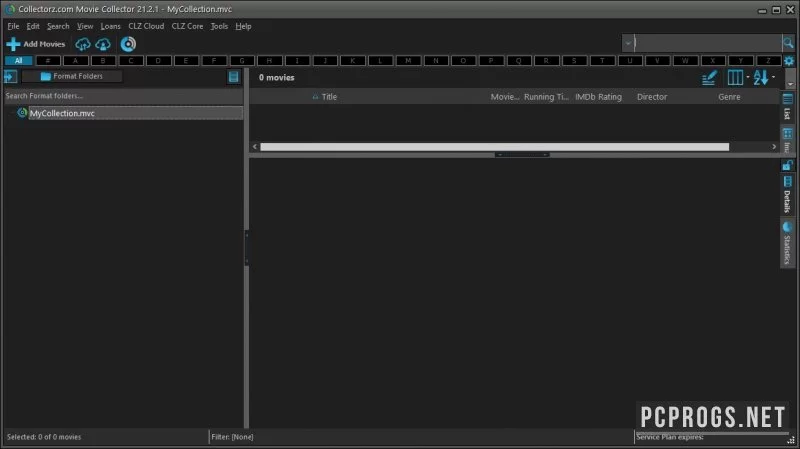Filter movies by letter A
The image size is (800, 449).
[76, 61]
